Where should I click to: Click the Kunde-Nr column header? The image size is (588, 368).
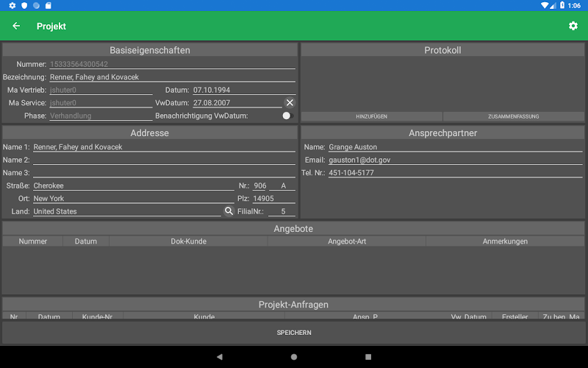click(98, 316)
